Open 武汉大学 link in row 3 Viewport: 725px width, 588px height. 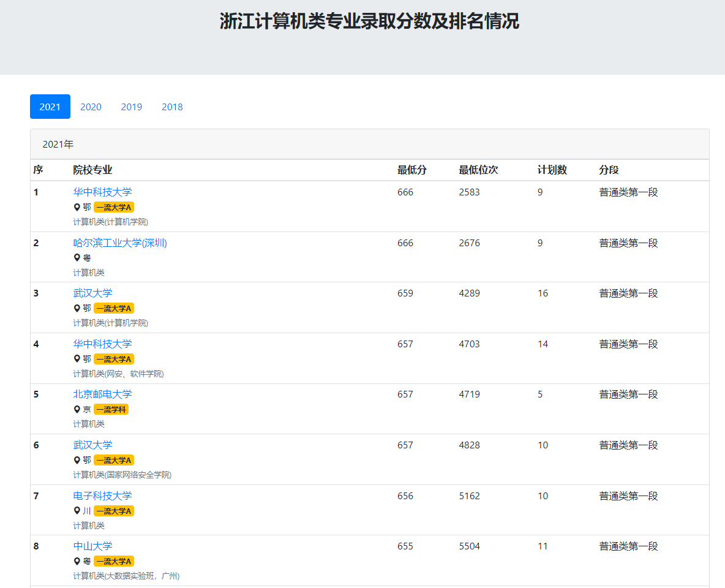92,293
